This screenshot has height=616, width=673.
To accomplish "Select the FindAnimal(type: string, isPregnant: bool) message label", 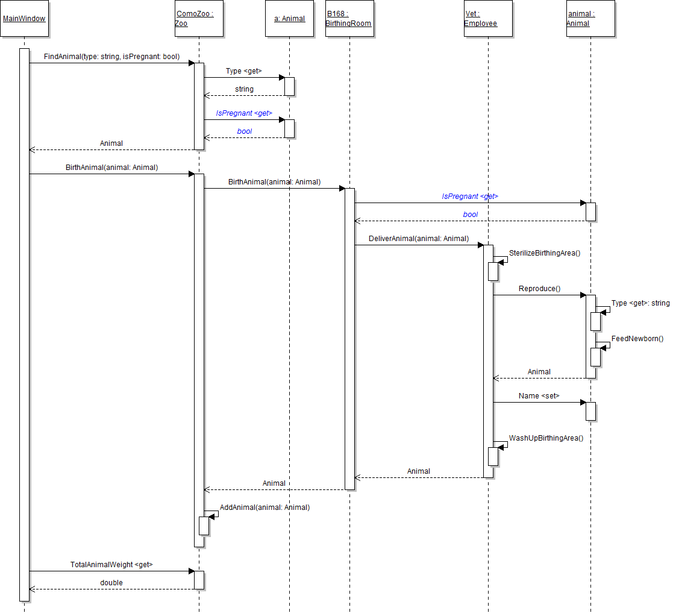I will 111,57.
